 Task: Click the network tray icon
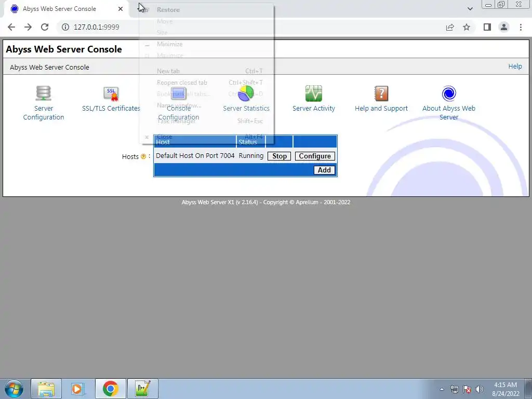point(454,389)
